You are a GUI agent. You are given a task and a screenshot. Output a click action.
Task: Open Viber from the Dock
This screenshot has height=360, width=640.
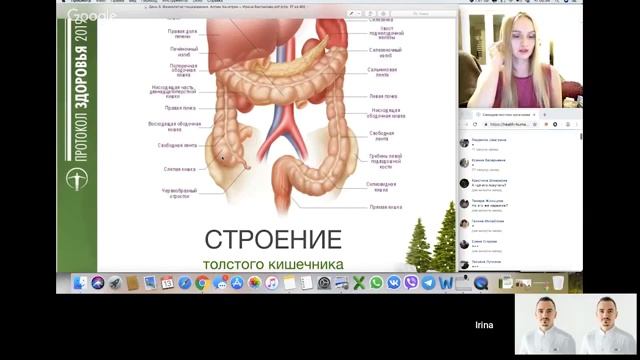click(x=411, y=283)
